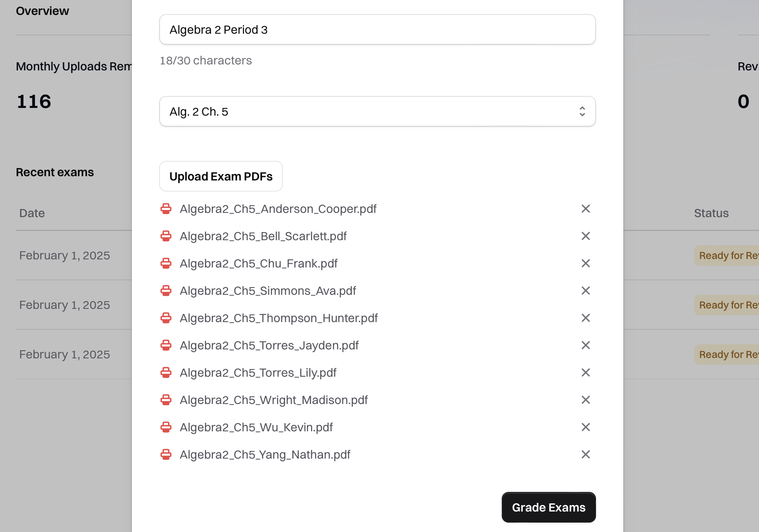Click the Upload Exam PDFs button
Screen dimensions: 759x532
(x=221, y=176)
